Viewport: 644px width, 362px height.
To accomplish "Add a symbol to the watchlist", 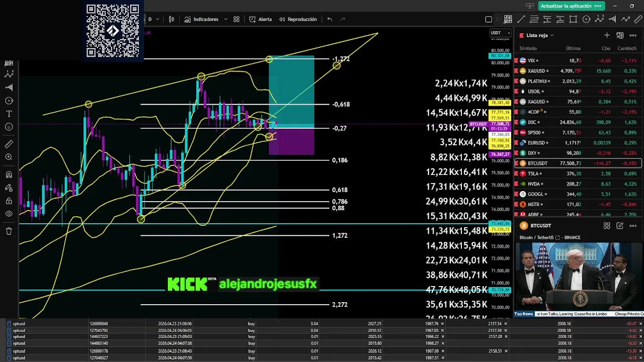I will (607, 35).
